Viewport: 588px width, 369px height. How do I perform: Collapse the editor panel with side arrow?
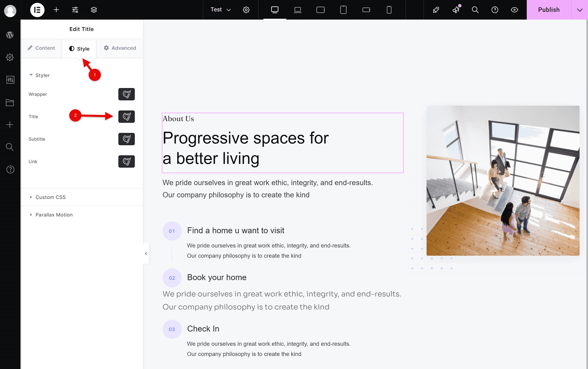tap(146, 253)
